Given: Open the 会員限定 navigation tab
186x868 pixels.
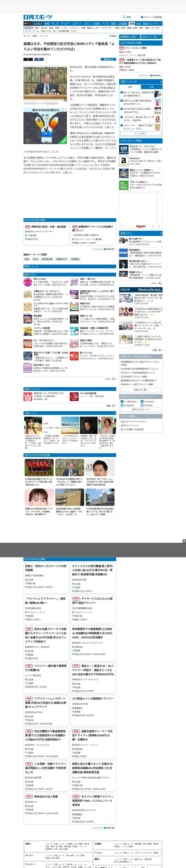Looking at the screenshot, I should [x=38, y=24].
